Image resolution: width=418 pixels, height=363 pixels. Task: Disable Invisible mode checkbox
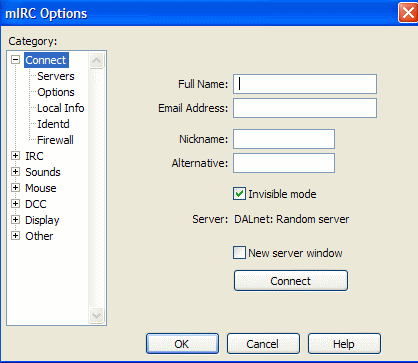pyautogui.click(x=239, y=194)
